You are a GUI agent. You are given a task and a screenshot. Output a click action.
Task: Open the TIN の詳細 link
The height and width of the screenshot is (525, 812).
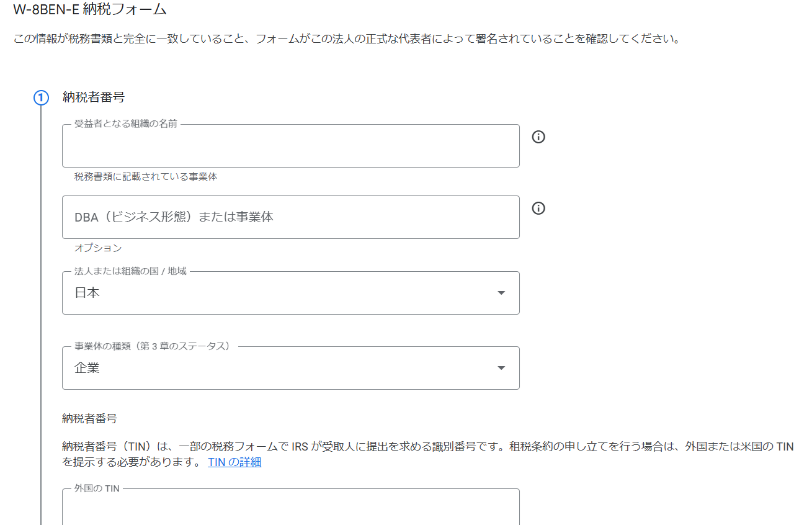(234, 462)
